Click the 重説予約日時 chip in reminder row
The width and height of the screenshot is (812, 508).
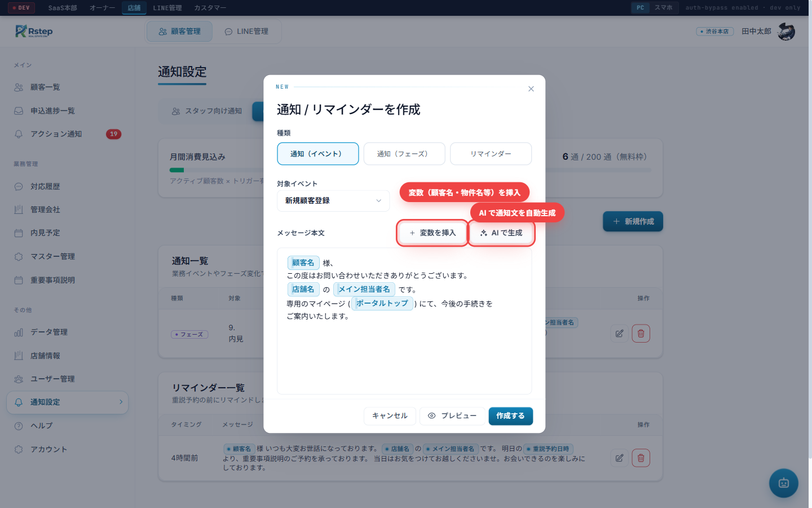pyautogui.click(x=548, y=449)
